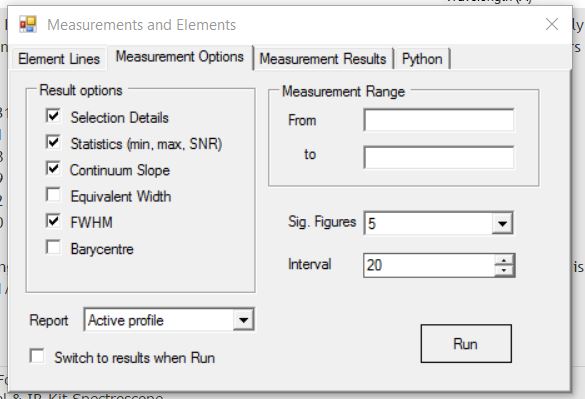Enable the Equivalent Width checkbox
The image size is (585, 399).
point(53,194)
